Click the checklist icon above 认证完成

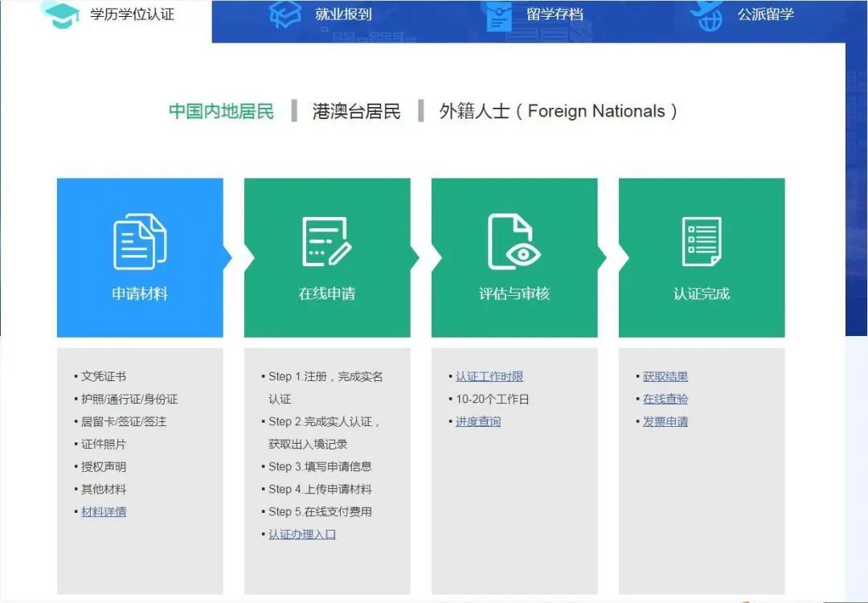pos(702,241)
